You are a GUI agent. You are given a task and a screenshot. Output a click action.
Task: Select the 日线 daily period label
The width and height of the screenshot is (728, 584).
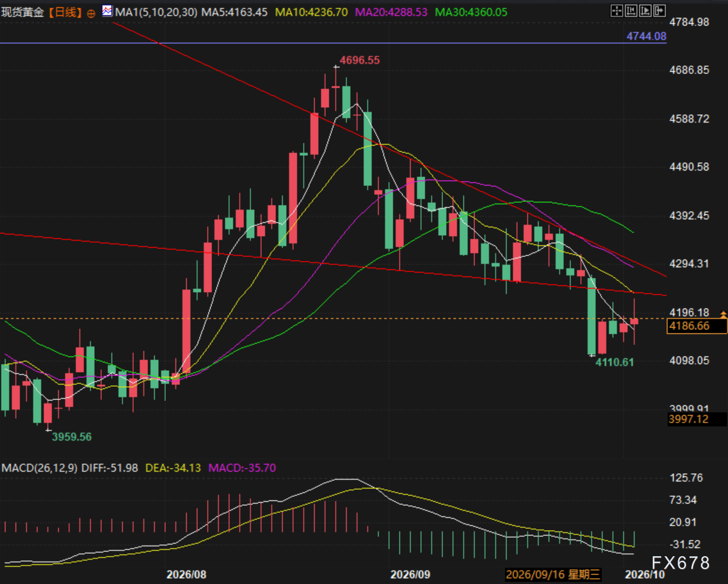[64, 12]
